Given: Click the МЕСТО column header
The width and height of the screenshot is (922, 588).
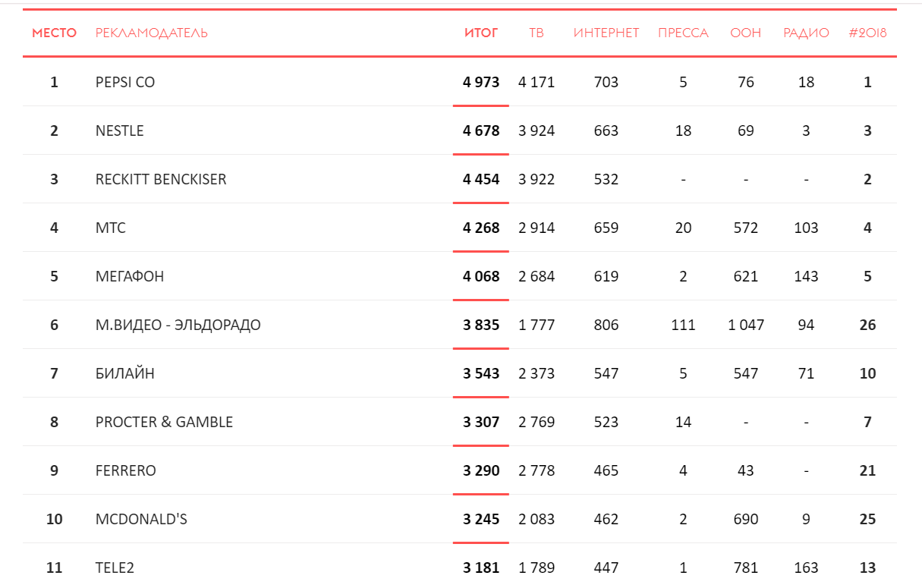Looking at the screenshot, I should coord(54,33).
